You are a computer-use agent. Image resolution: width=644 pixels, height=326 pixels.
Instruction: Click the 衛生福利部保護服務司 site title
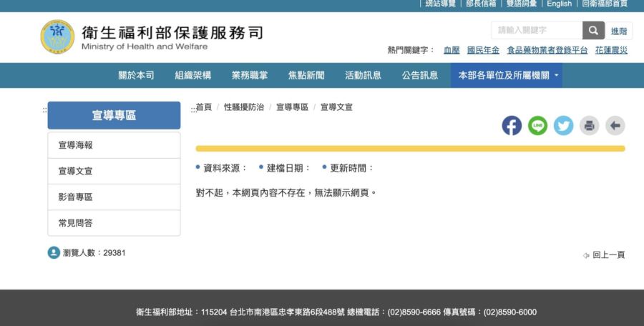[172, 33]
